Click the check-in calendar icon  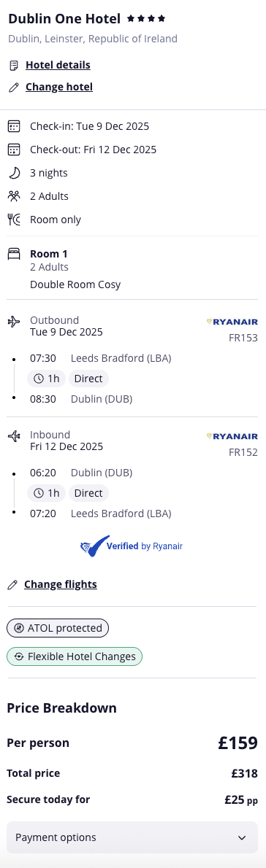coord(14,126)
